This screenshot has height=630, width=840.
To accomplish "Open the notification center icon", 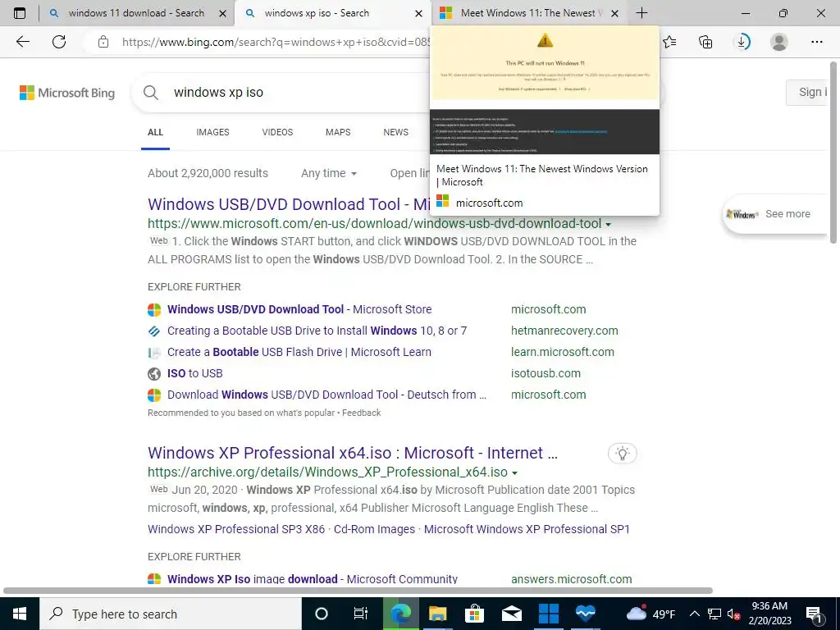I will (x=814, y=614).
